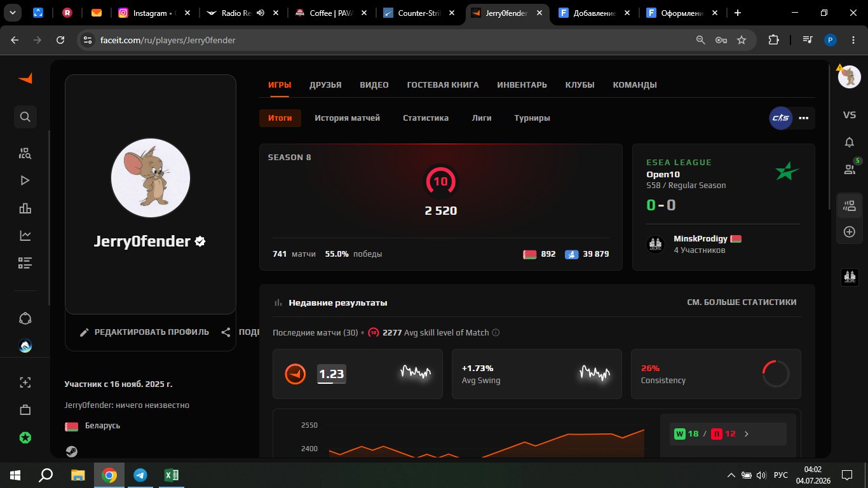Image resolution: width=868 pixels, height=488 pixels.
Task: Select the 26% Consistency card
Action: (x=715, y=374)
